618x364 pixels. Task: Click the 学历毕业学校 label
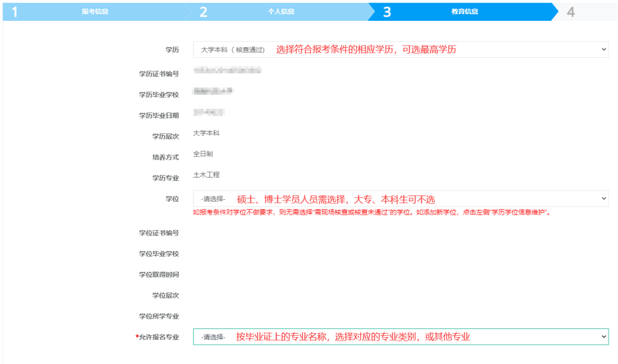159,95
